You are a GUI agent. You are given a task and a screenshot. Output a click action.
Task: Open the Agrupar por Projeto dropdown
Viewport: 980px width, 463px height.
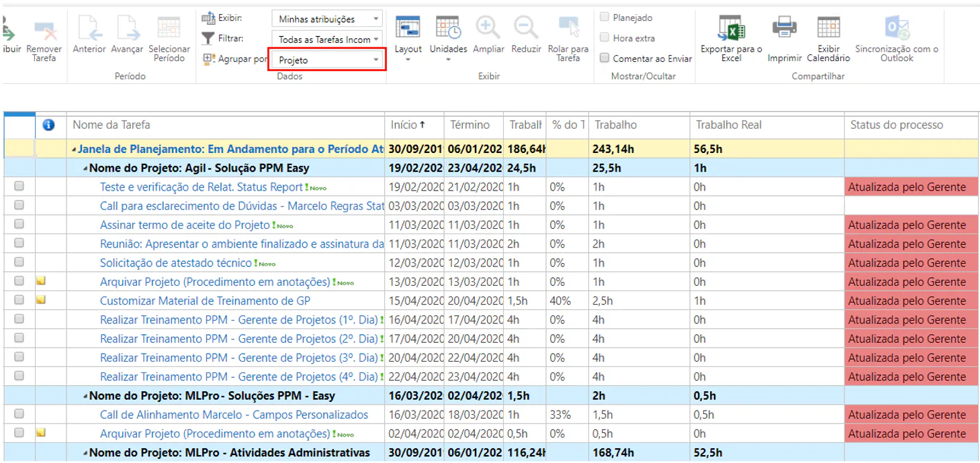pos(328,60)
